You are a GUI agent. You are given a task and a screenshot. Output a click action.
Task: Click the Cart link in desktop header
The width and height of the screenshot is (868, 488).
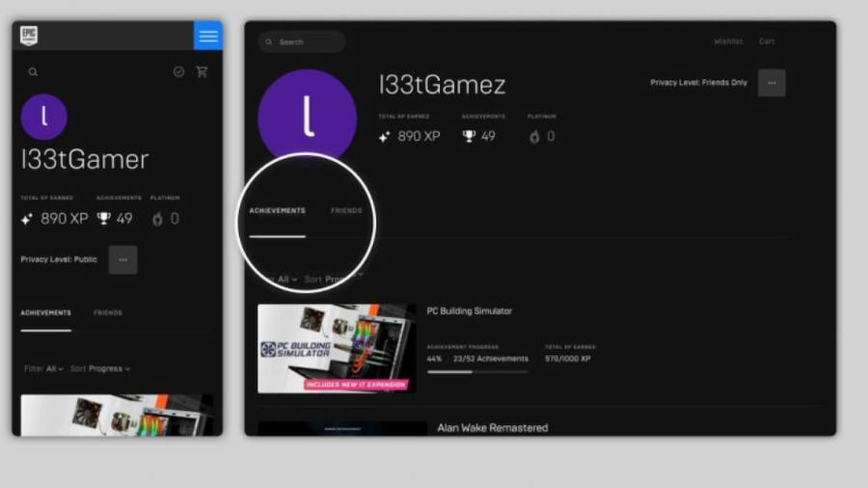(767, 41)
